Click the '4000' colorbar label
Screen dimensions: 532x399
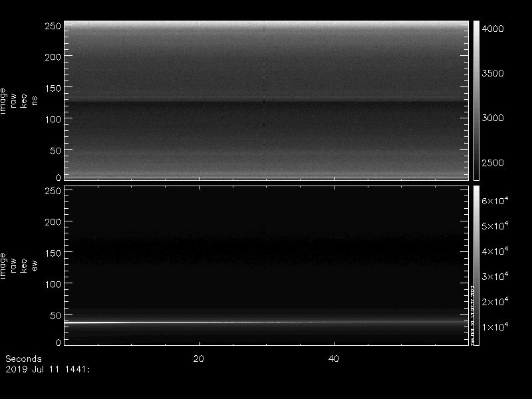[493, 29]
